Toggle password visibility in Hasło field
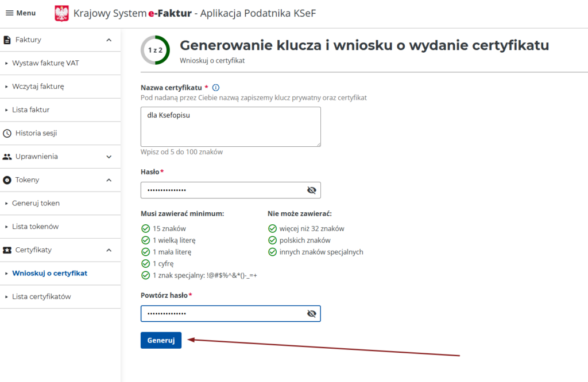This screenshot has height=382, width=588. [312, 190]
